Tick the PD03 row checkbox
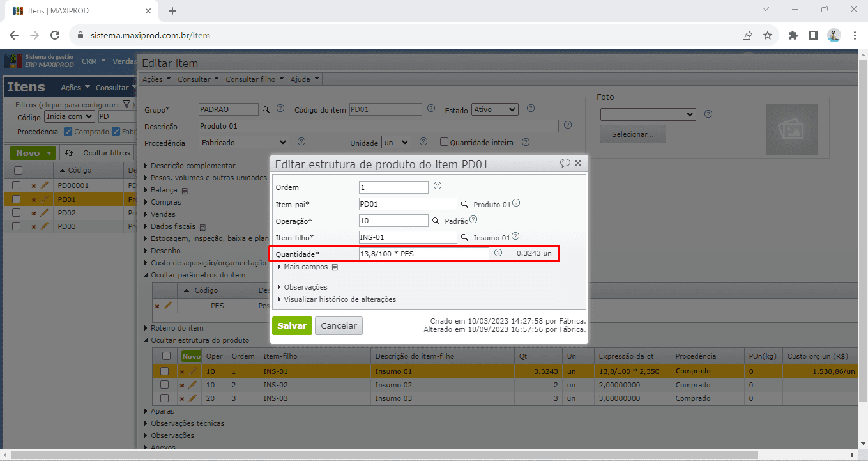 pyautogui.click(x=17, y=226)
